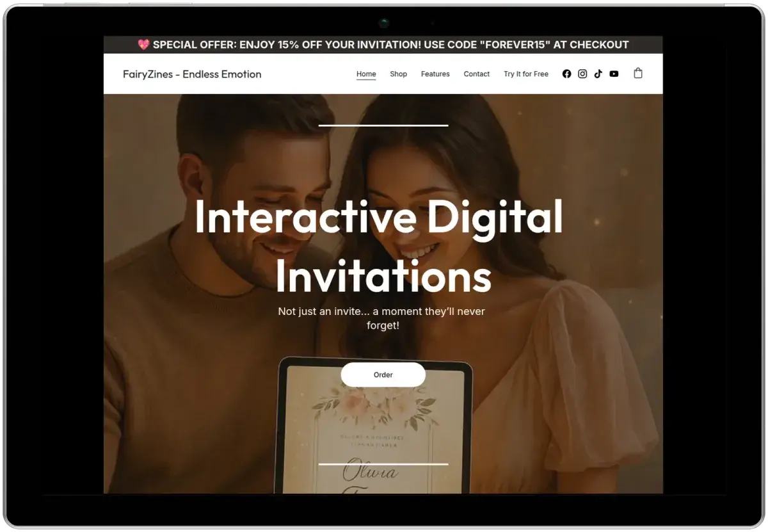This screenshot has width=768, height=532.
Task: Navigate to Features in the navbar
Action: (435, 74)
